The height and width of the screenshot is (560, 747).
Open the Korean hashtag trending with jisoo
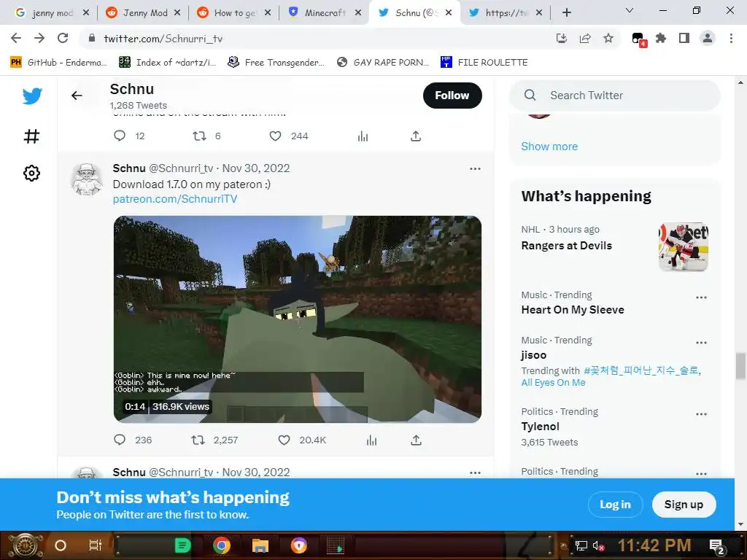tap(641, 370)
